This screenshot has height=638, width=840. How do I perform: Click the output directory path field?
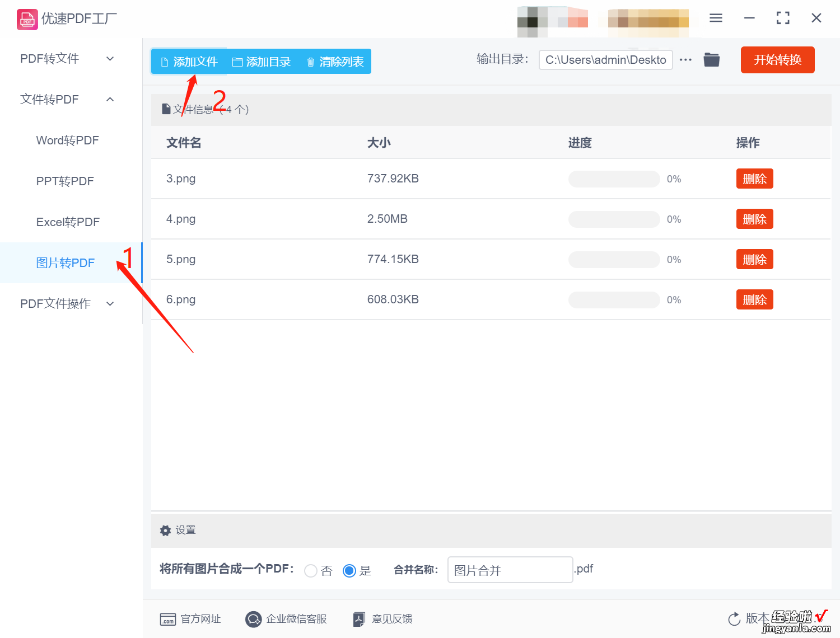[x=606, y=60]
